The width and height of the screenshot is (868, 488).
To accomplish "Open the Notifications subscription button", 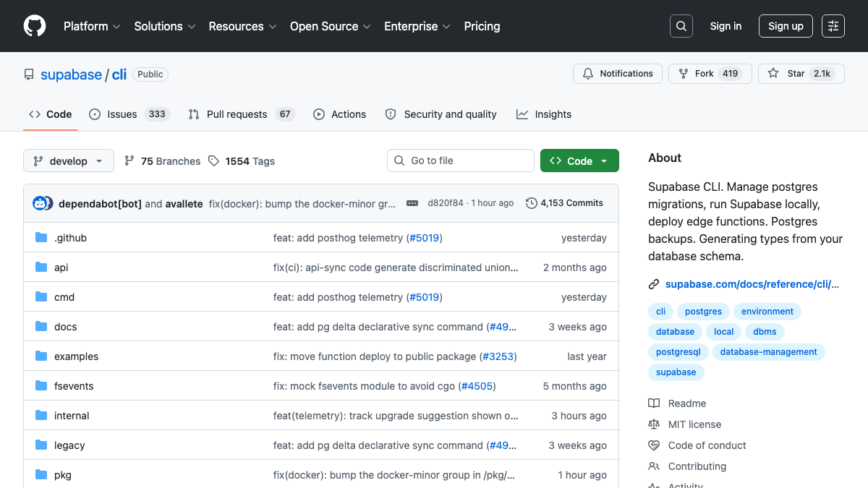I will coord(618,74).
